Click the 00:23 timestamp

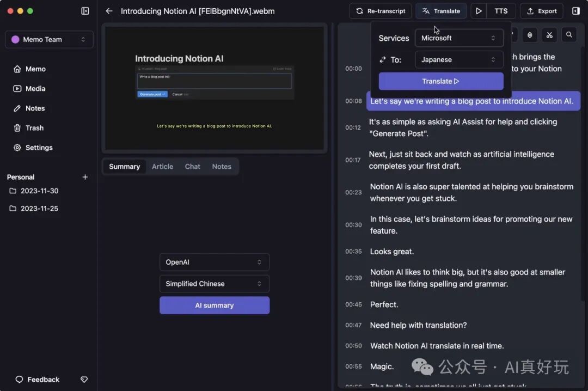[353, 192]
